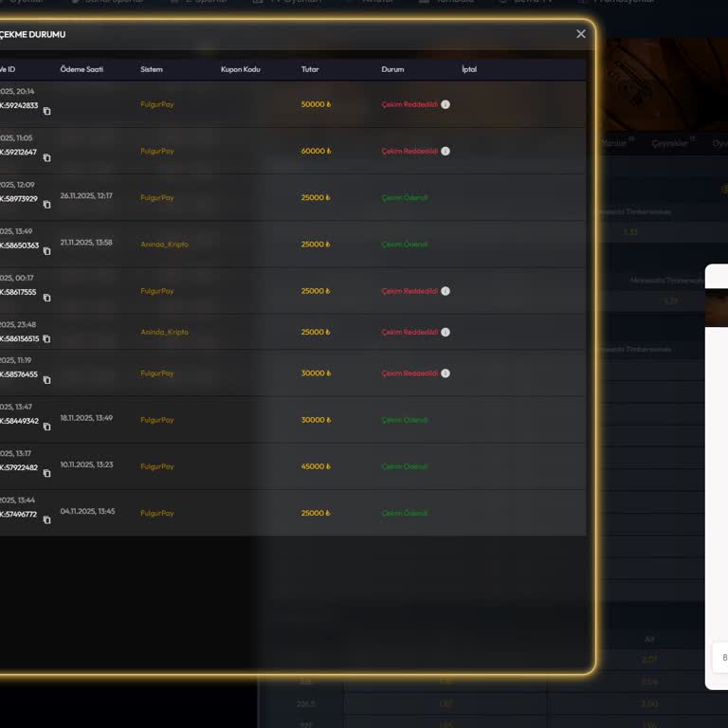The image size is (728, 728).
Task: Show rejection info for 11:19 30000 withdrawal
Action: tap(446, 373)
